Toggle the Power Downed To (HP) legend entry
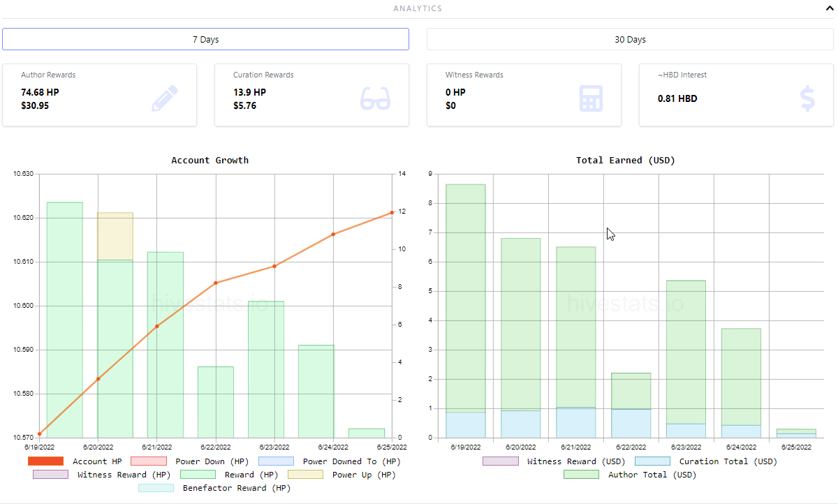This screenshot has width=838, height=504. click(330, 461)
